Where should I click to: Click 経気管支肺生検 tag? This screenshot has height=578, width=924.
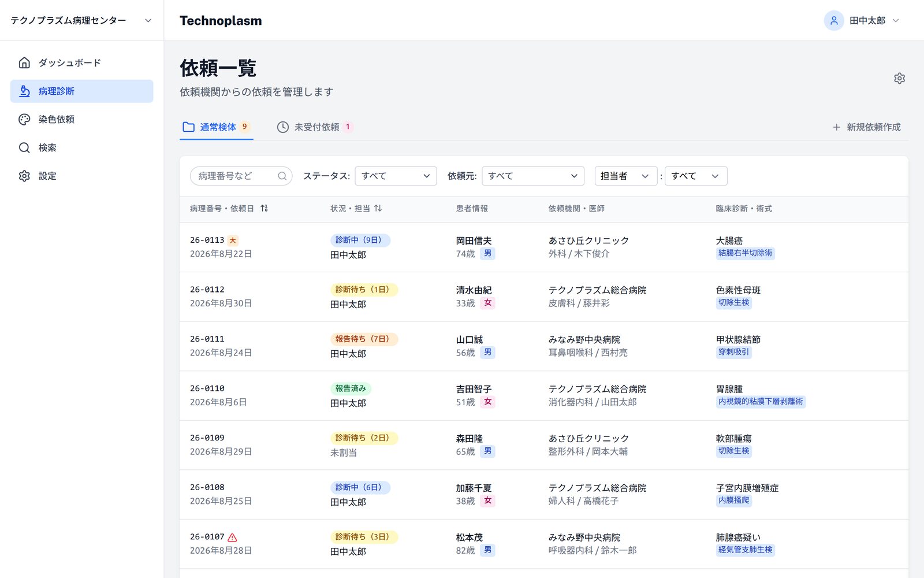(745, 550)
